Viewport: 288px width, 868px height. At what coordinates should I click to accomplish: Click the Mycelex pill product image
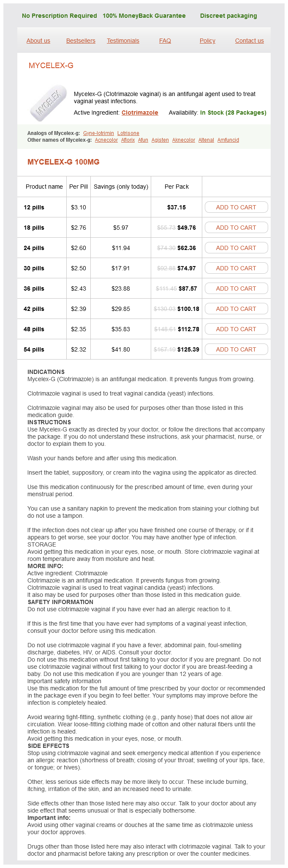point(49,103)
